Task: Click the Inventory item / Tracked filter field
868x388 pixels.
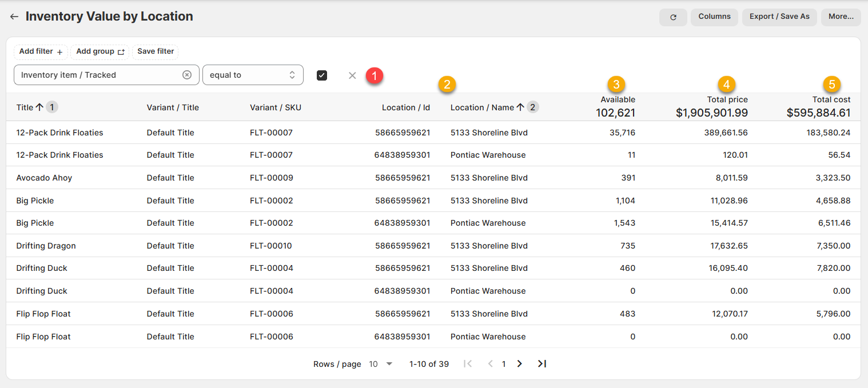Action: pyautogui.click(x=97, y=75)
